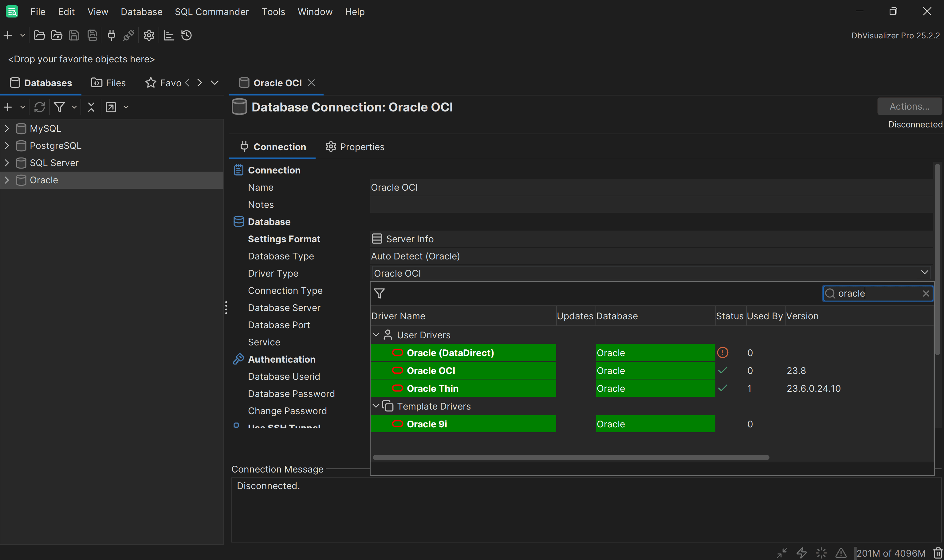Clear the oracle driver search text
The image size is (944, 560).
tap(926, 294)
